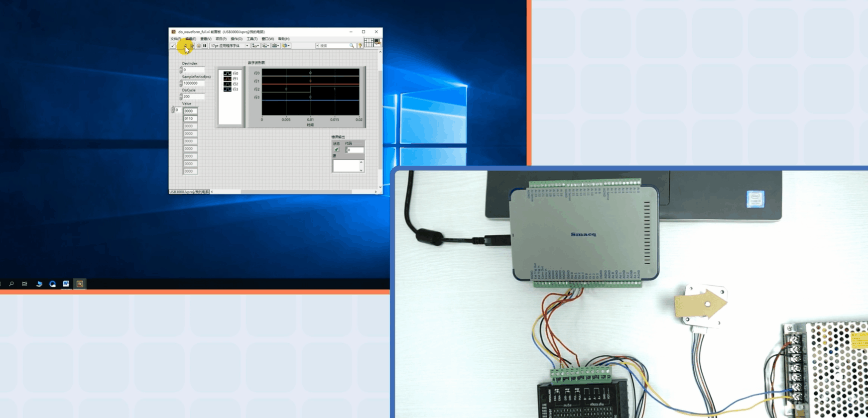The height and width of the screenshot is (418, 868).
Task: Click the VI connector pane grid icon
Action: point(369,43)
